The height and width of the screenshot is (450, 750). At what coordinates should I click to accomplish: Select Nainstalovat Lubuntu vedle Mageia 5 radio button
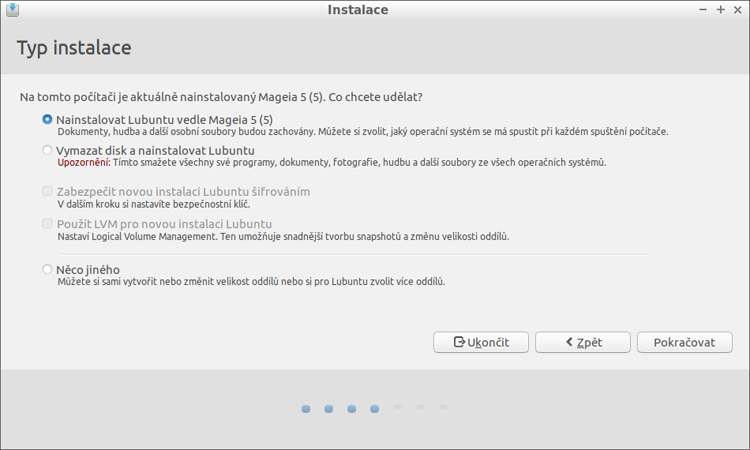point(47,119)
